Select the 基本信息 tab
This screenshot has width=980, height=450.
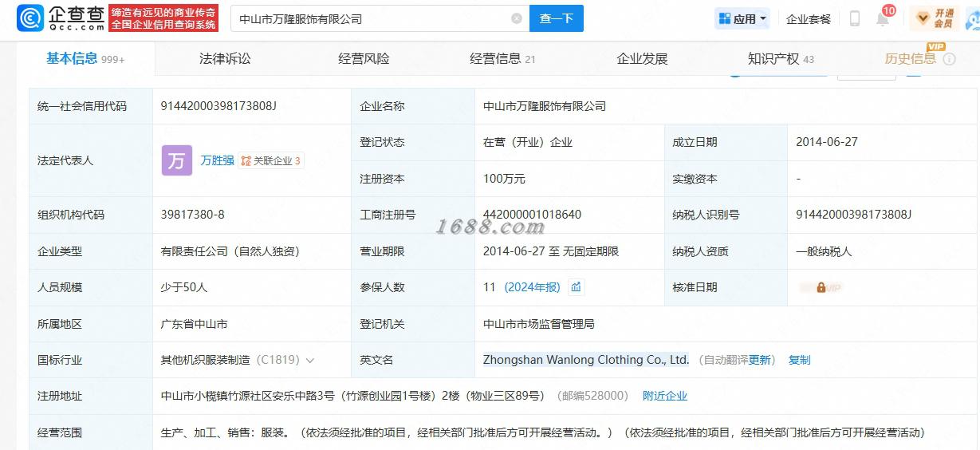85,58
